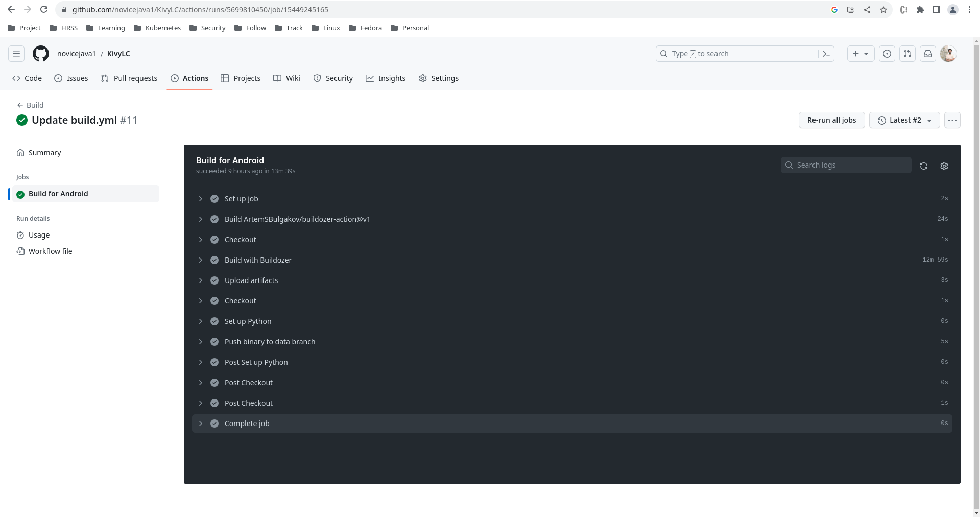Open the issues icon in header
The height and width of the screenshot is (517, 980).
887,54
